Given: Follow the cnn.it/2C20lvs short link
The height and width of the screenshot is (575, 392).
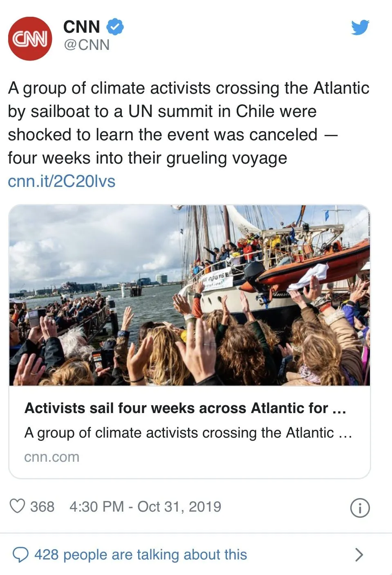Looking at the screenshot, I should coord(62,181).
